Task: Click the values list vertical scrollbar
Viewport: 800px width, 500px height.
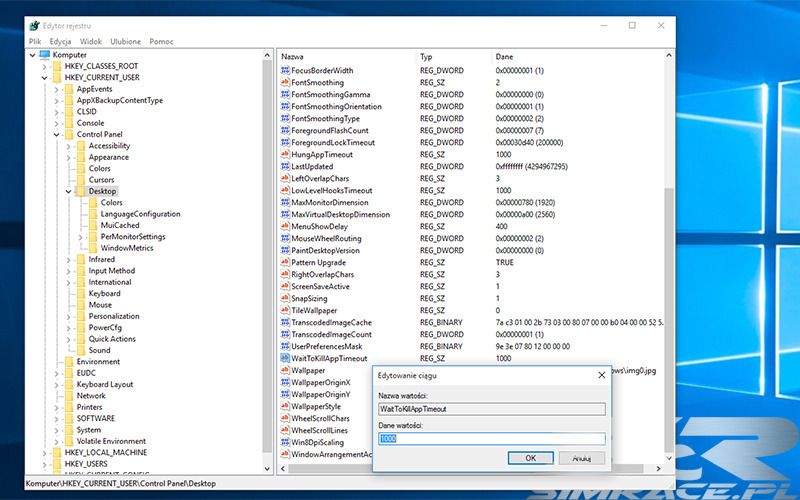Action: 669,250
